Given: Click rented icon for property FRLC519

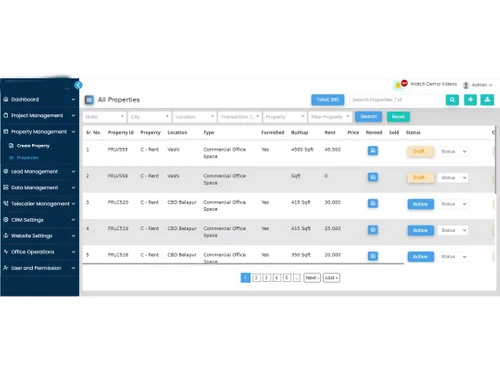Looking at the screenshot, I should [x=373, y=230].
